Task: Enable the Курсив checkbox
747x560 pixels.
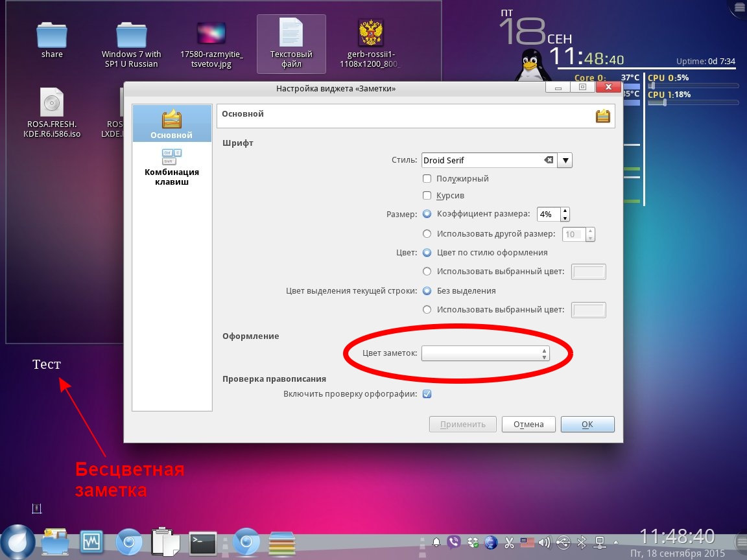Action: click(427, 195)
